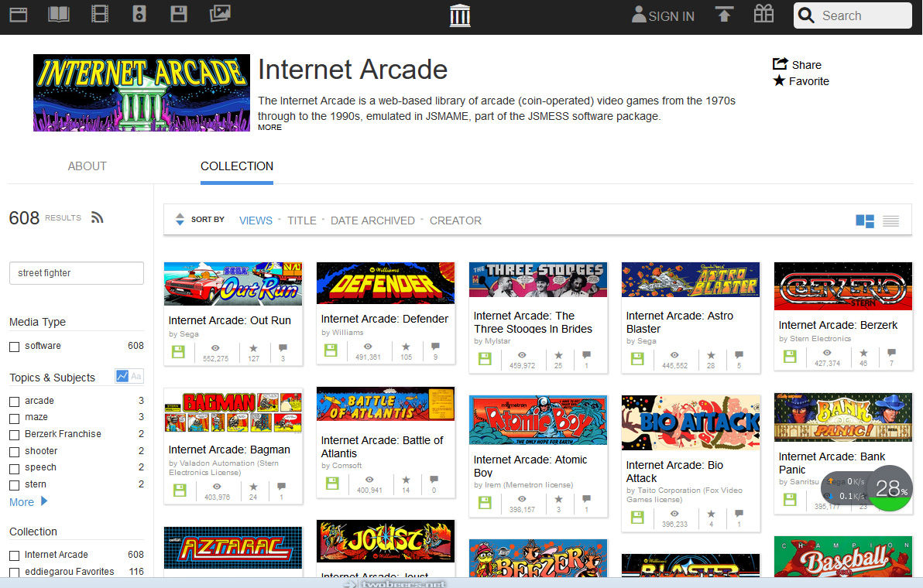Click the views eye on Astro Blaster card
The height and width of the screenshot is (588, 923).
(x=674, y=354)
